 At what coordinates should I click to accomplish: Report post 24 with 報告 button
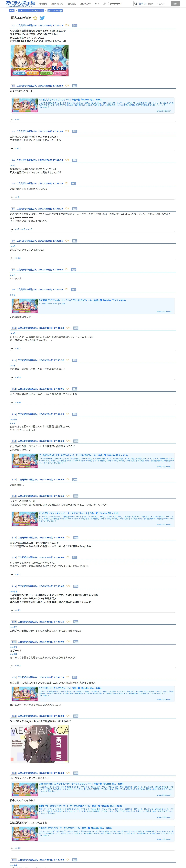[x=76, y=773]
